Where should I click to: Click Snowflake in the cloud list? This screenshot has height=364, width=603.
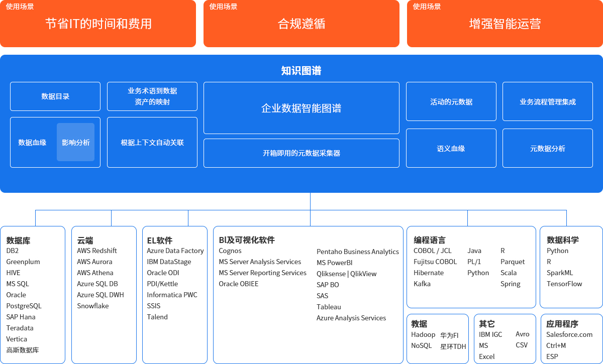point(93,306)
